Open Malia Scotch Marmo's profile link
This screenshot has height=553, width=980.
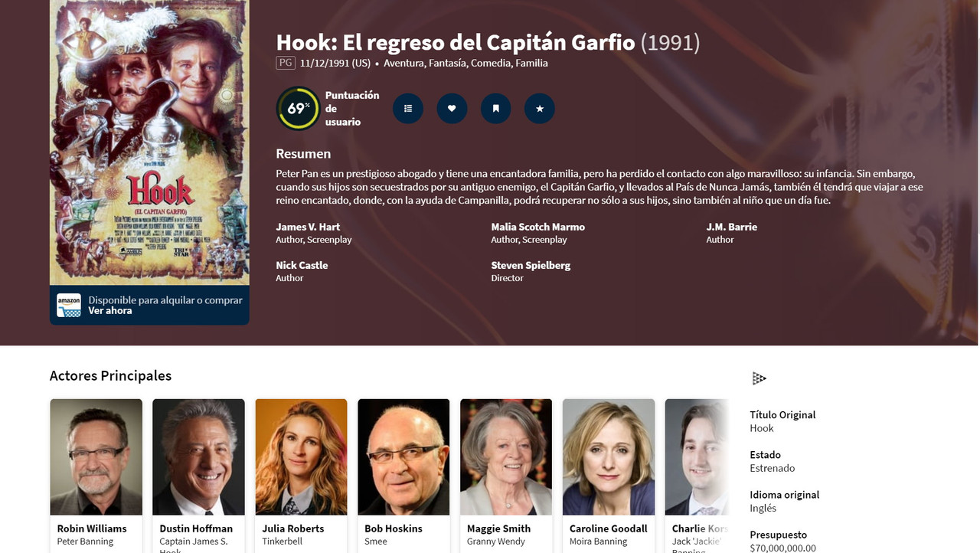[x=538, y=227]
